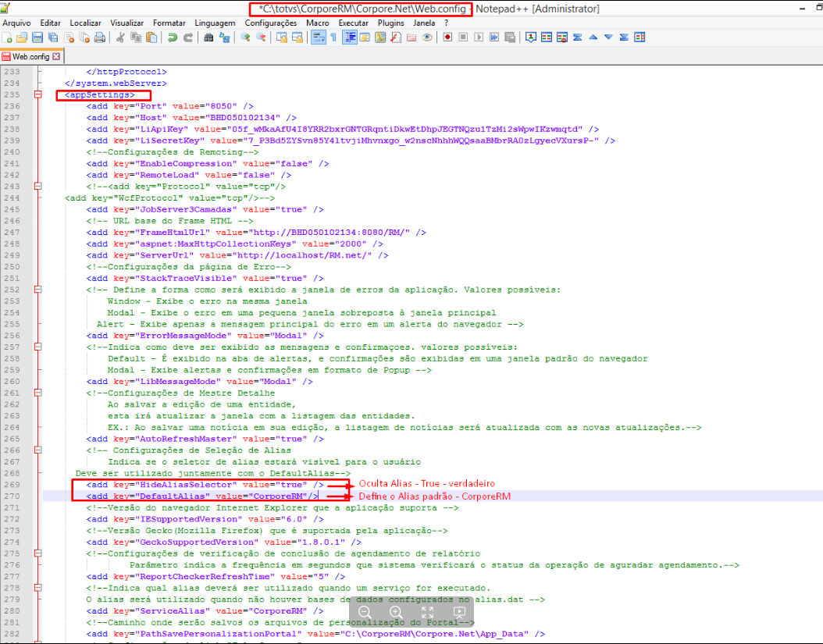This screenshot has width=823, height=644.
Task: Open Find with the binoculars icon
Action: click(x=208, y=37)
